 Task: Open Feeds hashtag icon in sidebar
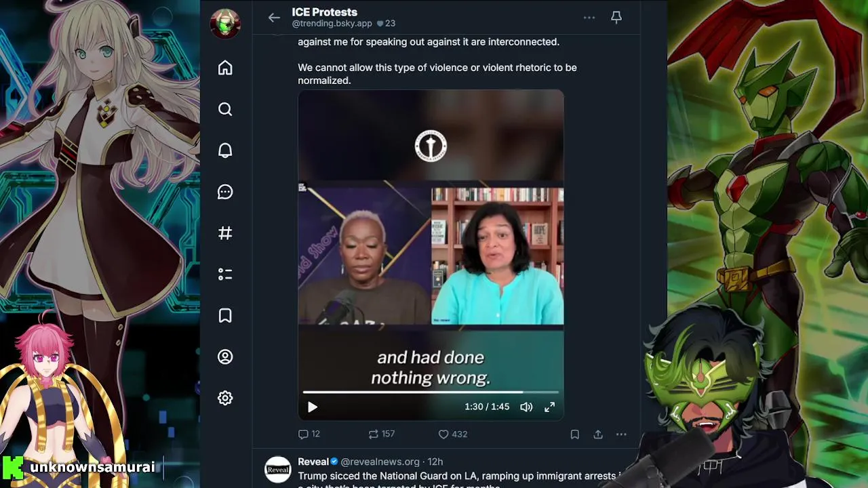pos(225,233)
